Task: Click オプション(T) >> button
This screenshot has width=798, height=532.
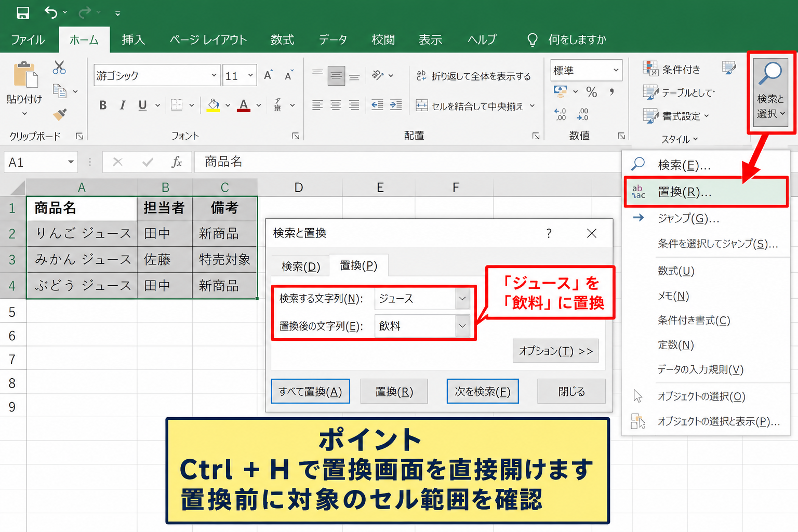Action: tap(555, 351)
